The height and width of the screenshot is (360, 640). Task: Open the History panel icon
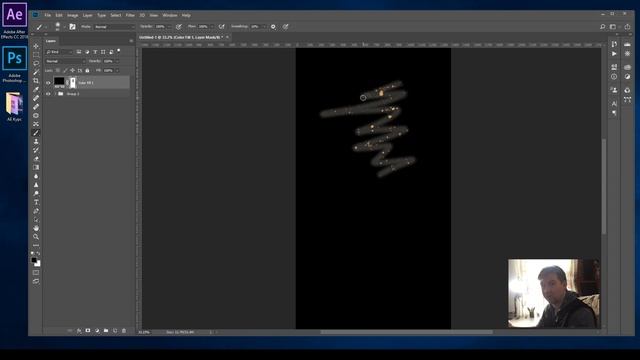point(614,44)
